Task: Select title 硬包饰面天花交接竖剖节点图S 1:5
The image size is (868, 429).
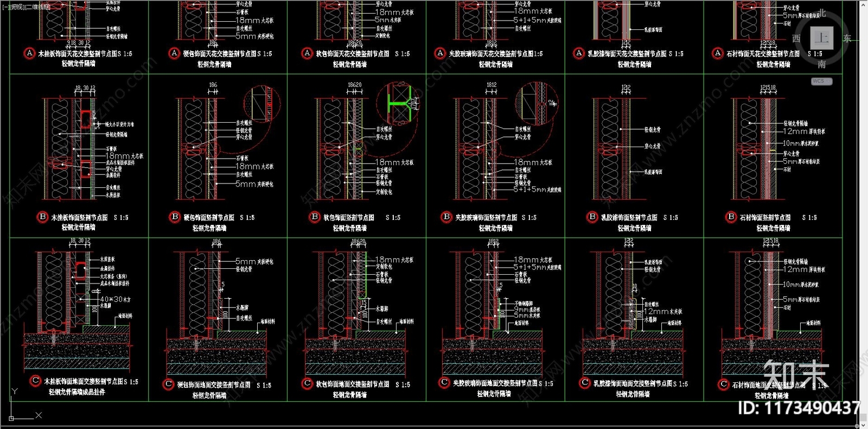Action: click(227, 54)
